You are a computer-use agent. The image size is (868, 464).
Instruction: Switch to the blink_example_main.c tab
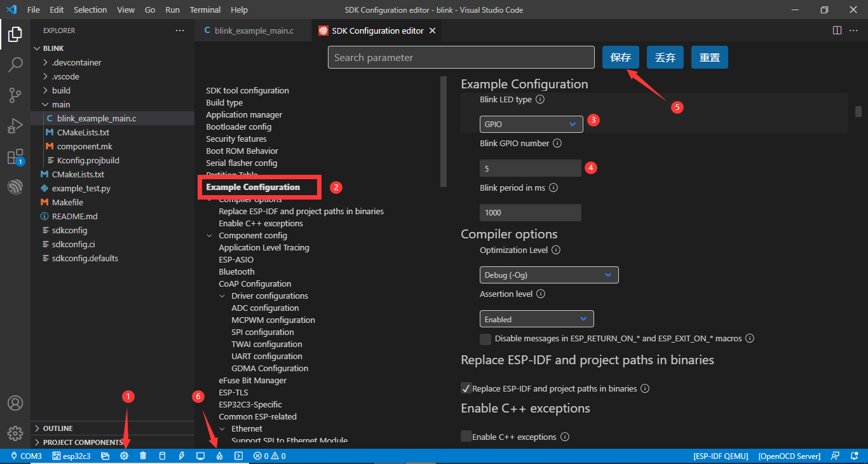tap(253, 30)
